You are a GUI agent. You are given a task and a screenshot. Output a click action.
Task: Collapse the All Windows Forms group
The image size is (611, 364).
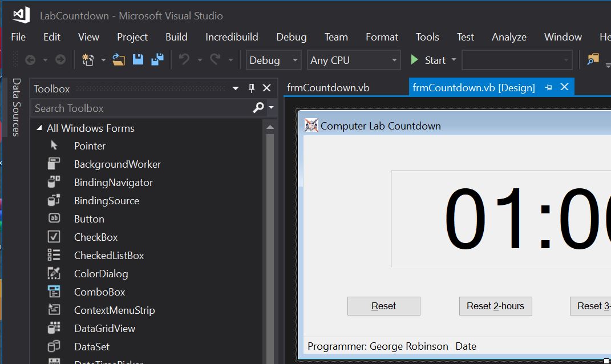(39, 128)
